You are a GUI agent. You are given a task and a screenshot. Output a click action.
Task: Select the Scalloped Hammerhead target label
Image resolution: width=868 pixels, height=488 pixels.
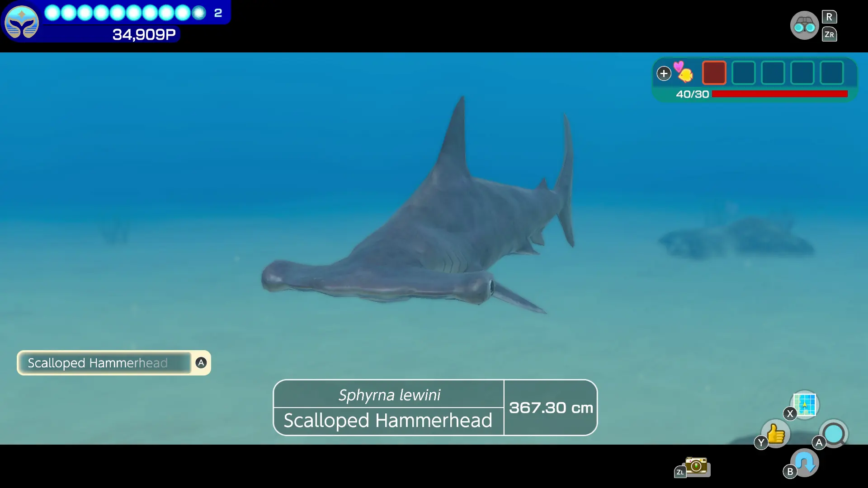pos(104,363)
